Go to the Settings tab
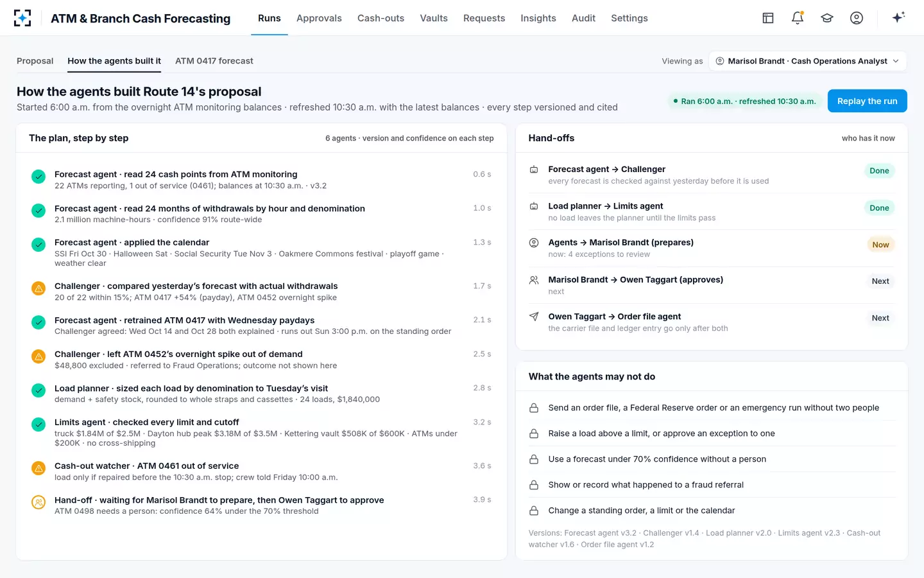This screenshot has width=924, height=578. click(x=629, y=18)
